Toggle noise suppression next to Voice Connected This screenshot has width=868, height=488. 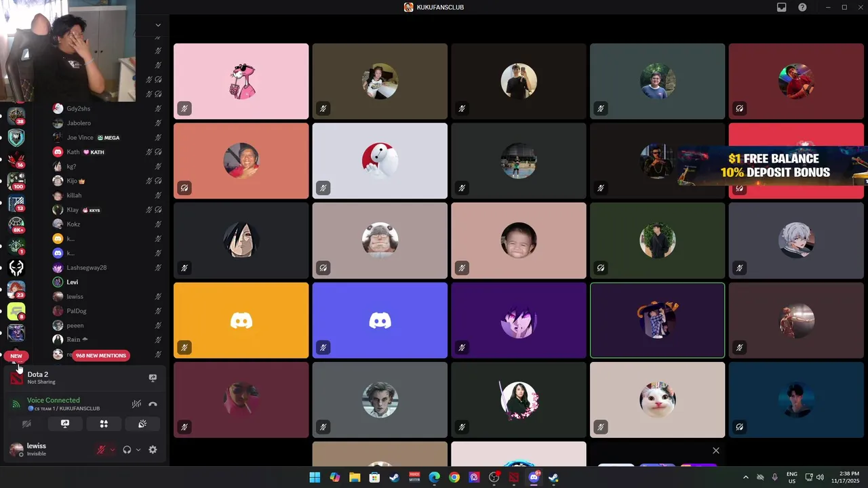point(136,404)
